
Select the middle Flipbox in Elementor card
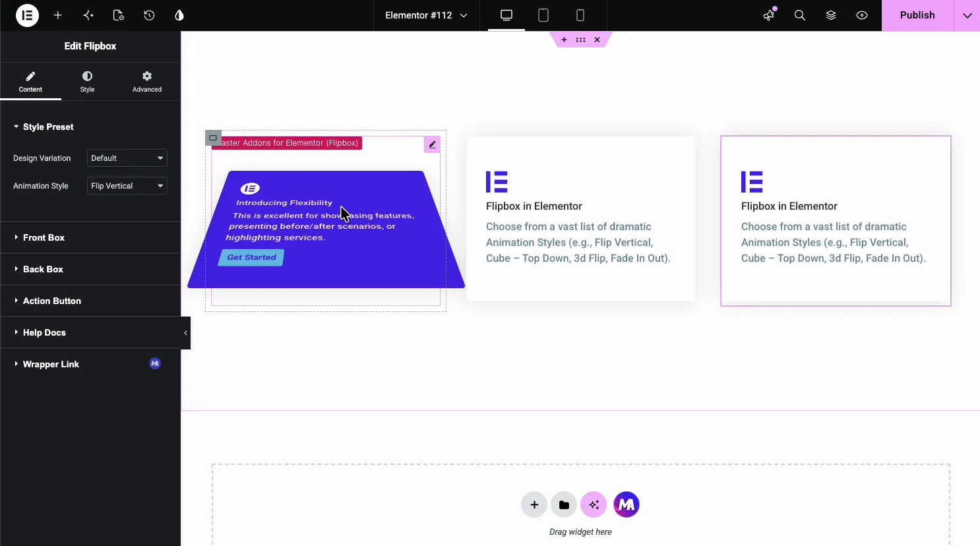(580, 219)
